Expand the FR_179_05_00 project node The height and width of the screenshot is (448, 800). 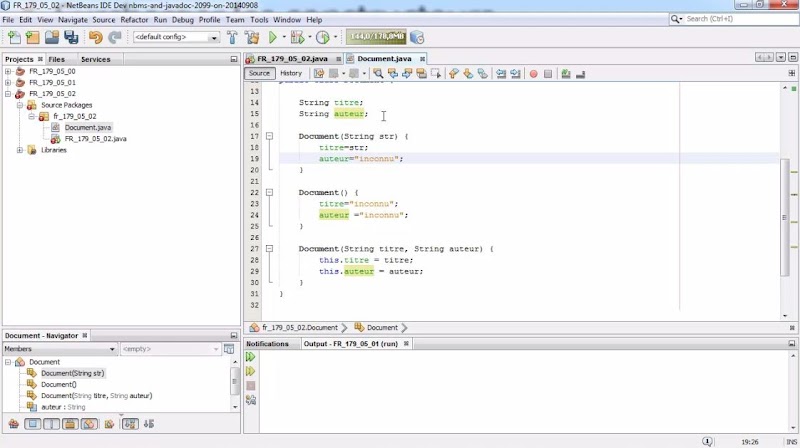pyautogui.click(x=8, y=71)
